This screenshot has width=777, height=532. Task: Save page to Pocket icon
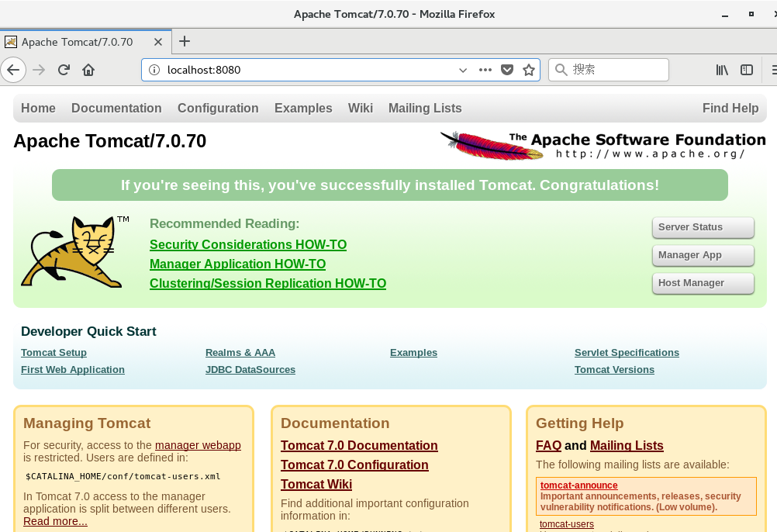pyautogui.click(x=507, y=70)
